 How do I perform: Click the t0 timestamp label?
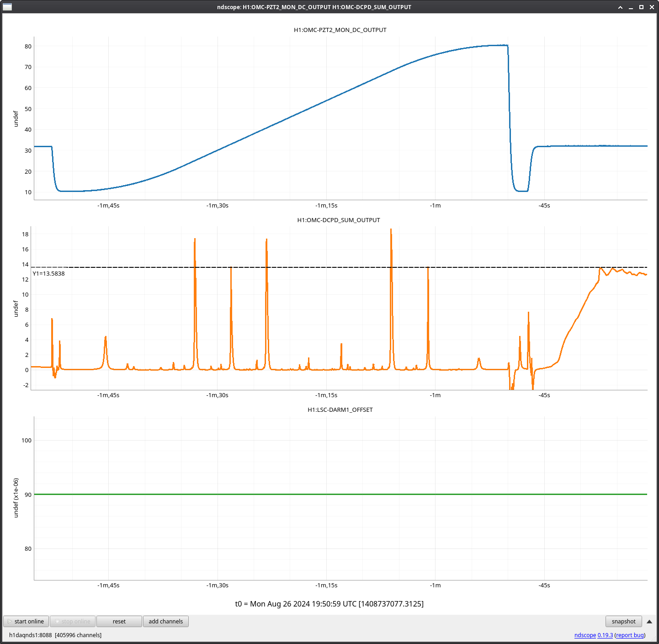point(329,604)
